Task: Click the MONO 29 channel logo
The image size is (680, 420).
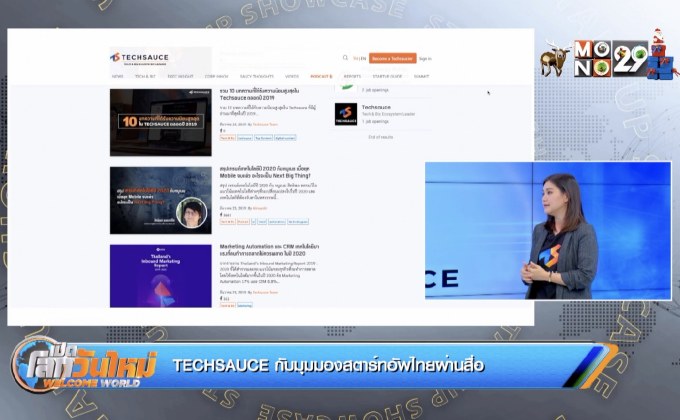Action: tap(610, 59)
